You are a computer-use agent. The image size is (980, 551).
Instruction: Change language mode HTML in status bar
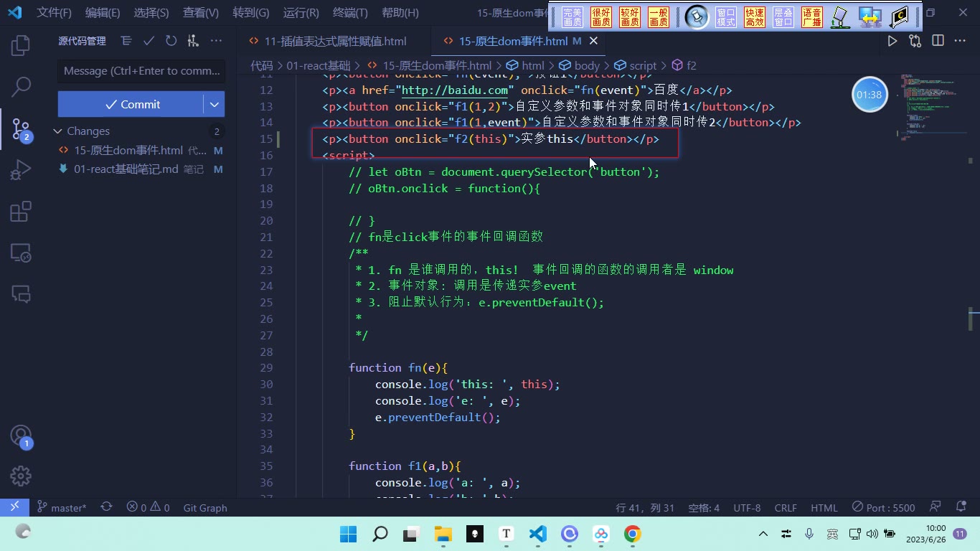coord(824,507)
